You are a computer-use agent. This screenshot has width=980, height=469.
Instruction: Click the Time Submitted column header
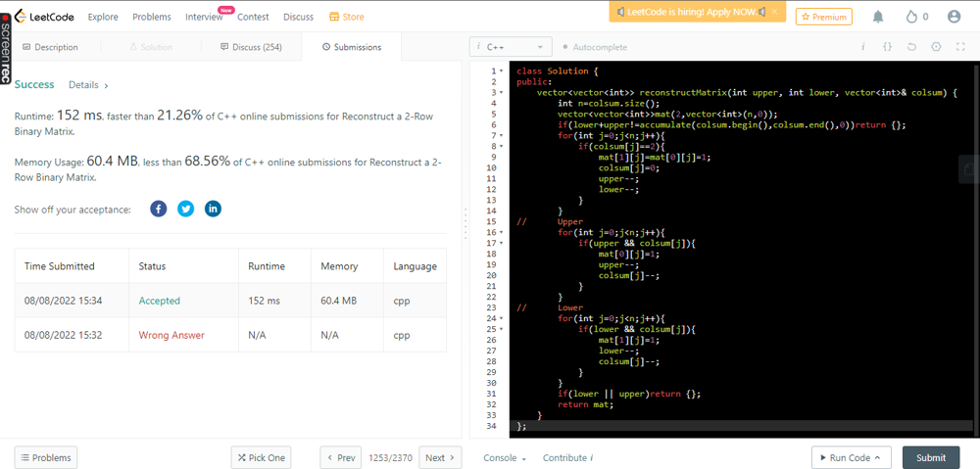click(x=60, y=266)
